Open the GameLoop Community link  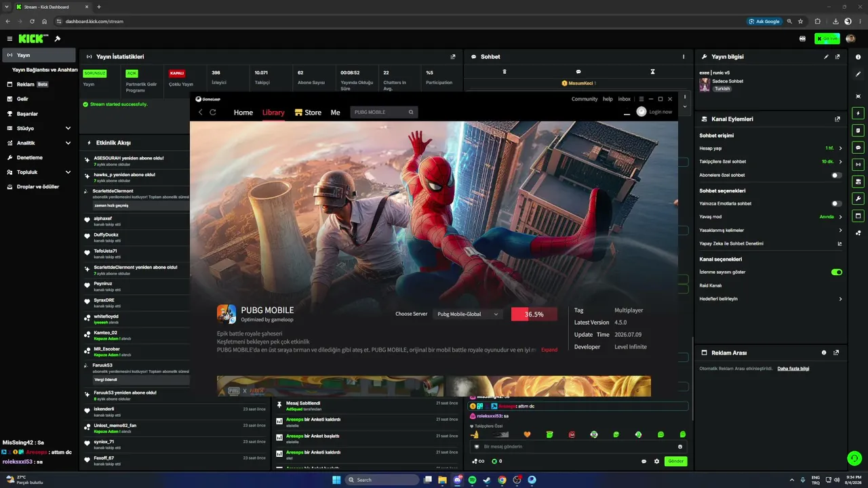(585, 99)
